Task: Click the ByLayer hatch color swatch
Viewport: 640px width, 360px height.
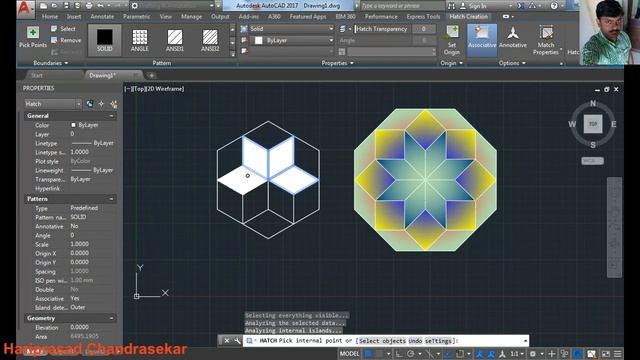Action: 259,40
